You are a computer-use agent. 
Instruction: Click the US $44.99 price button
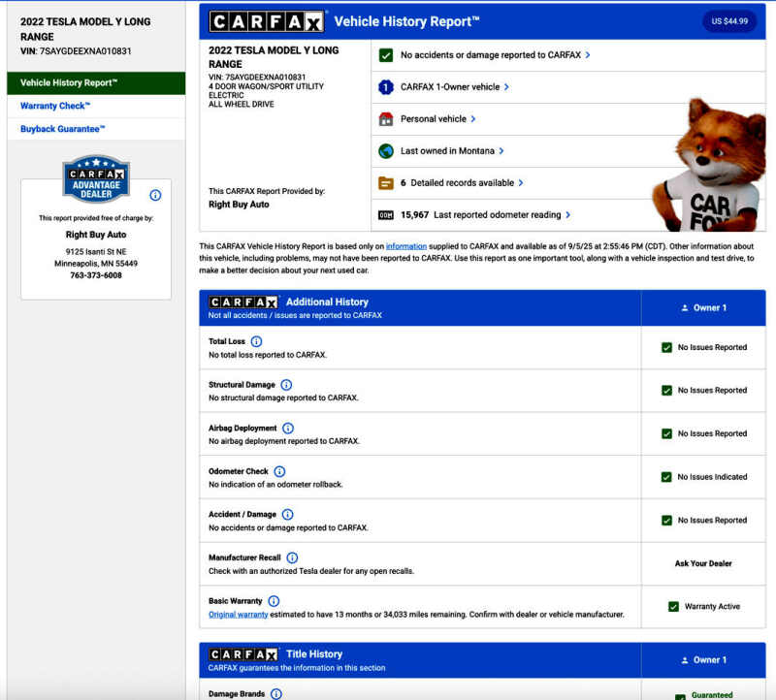click(729, 21)
